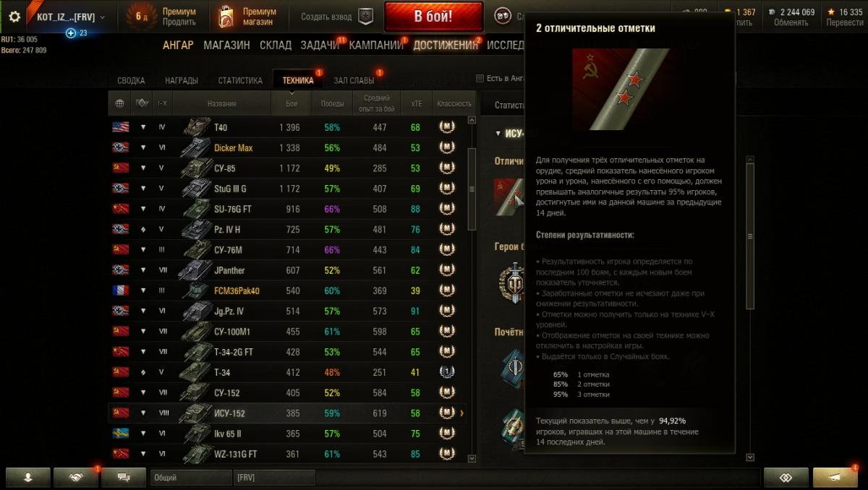This screenshot has width=868, height=490.
Task: Open the contacts handshake icon at bottom
Action: click(x=75, y=477)
